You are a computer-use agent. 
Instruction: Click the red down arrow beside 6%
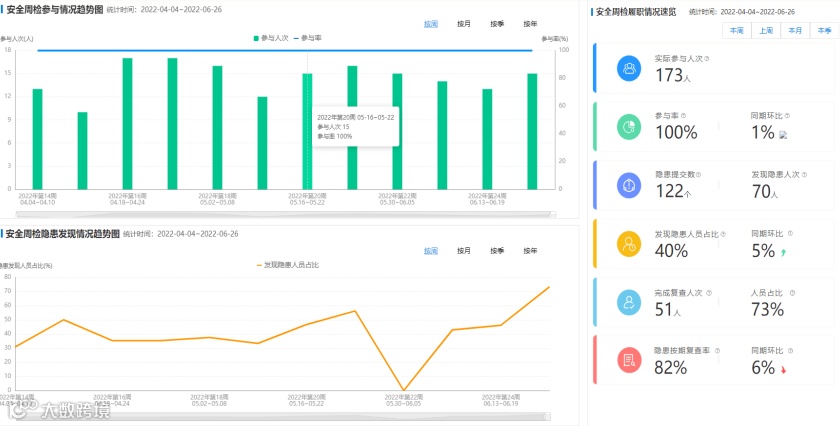tap(784, 370)
